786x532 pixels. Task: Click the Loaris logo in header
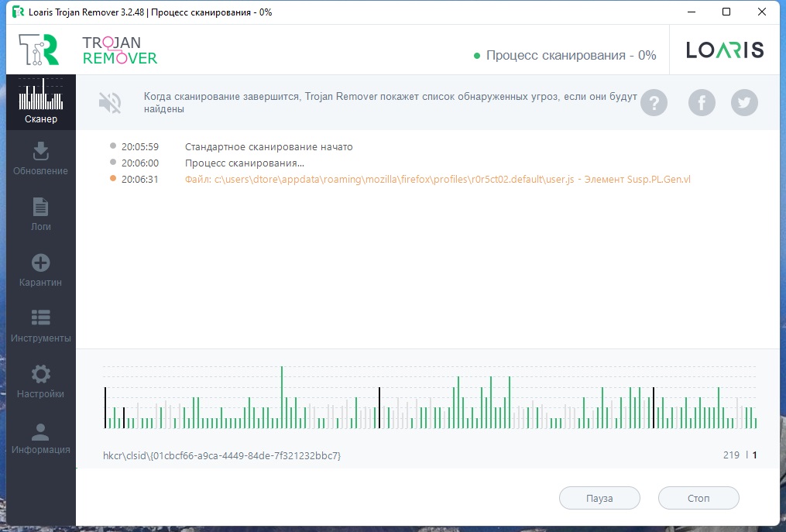(x=725, y=50)
